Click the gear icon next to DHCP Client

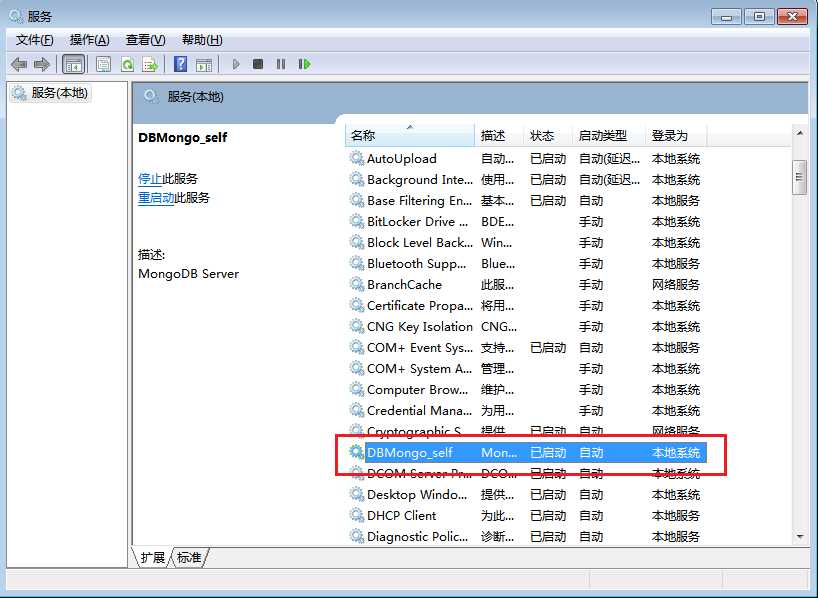356,515
